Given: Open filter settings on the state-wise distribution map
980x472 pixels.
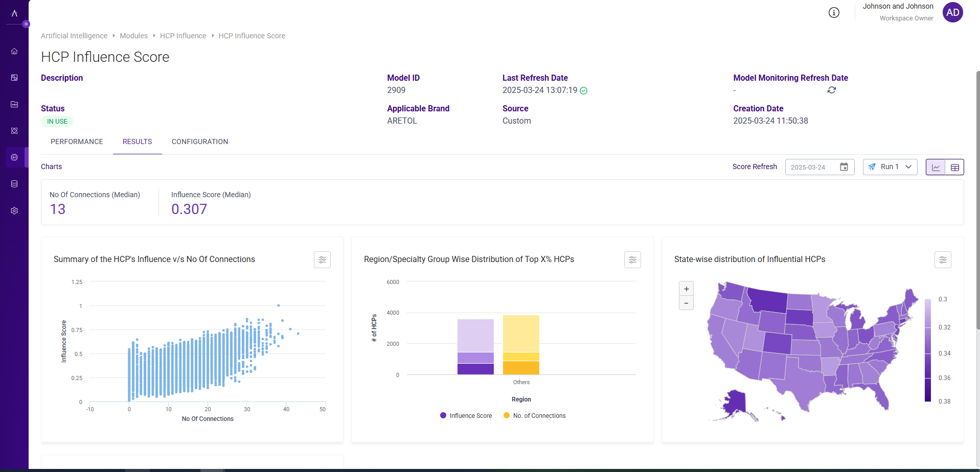Looking at the screenshot, I should pos(943,259).
